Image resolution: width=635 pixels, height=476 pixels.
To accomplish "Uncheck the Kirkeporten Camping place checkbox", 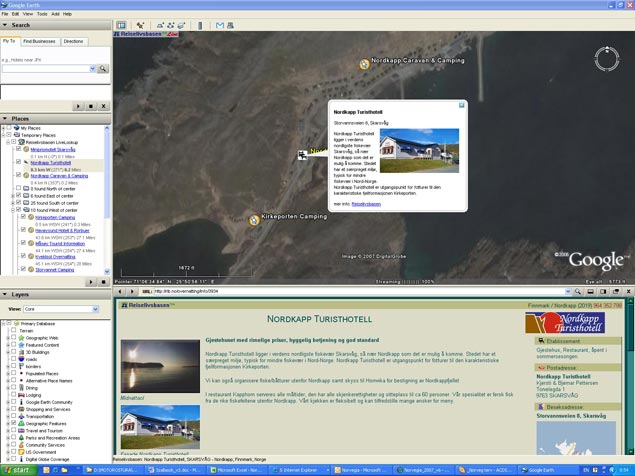I will (23, 217).
